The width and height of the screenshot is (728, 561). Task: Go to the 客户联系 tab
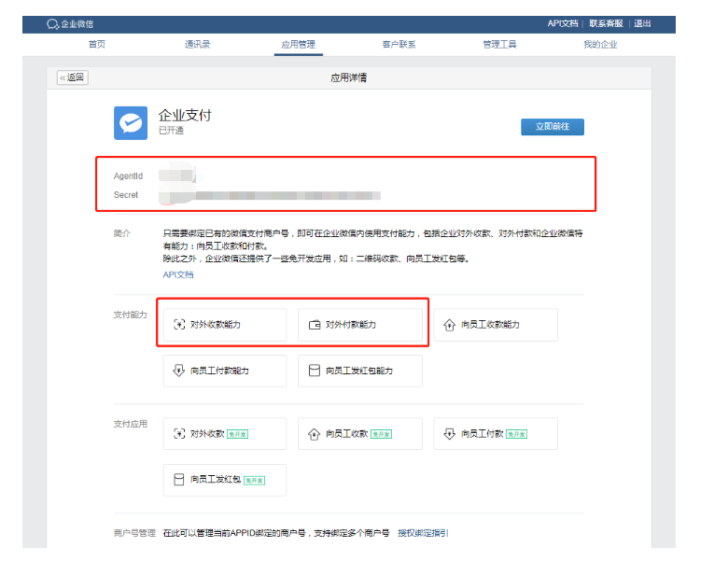point(399,44)
